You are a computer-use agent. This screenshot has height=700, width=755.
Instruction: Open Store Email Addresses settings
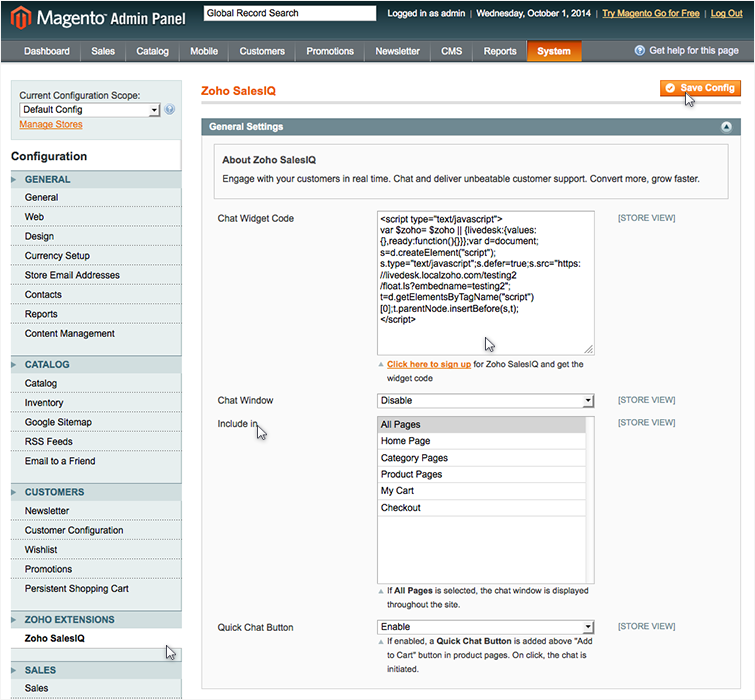(x=96, y=275)
